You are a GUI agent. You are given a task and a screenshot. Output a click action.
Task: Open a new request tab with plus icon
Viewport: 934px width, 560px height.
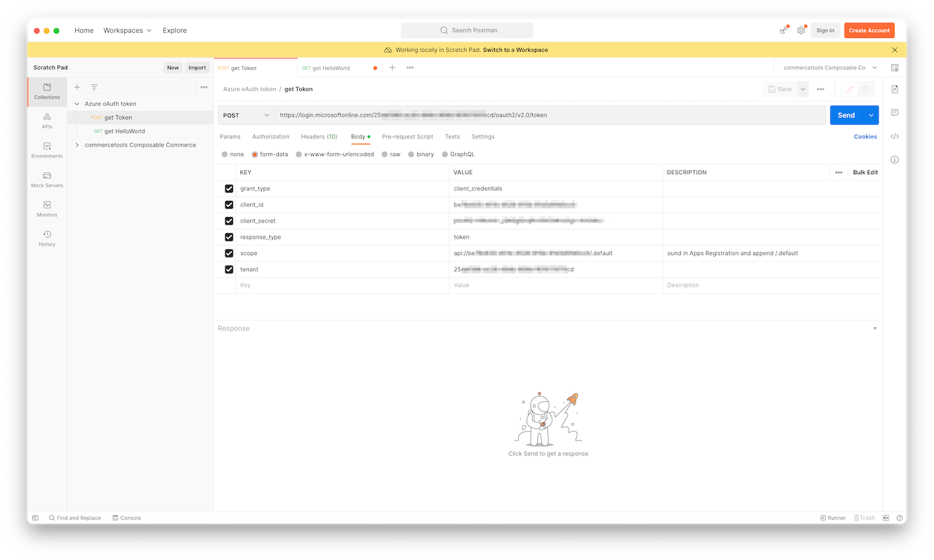click(392, 68)
